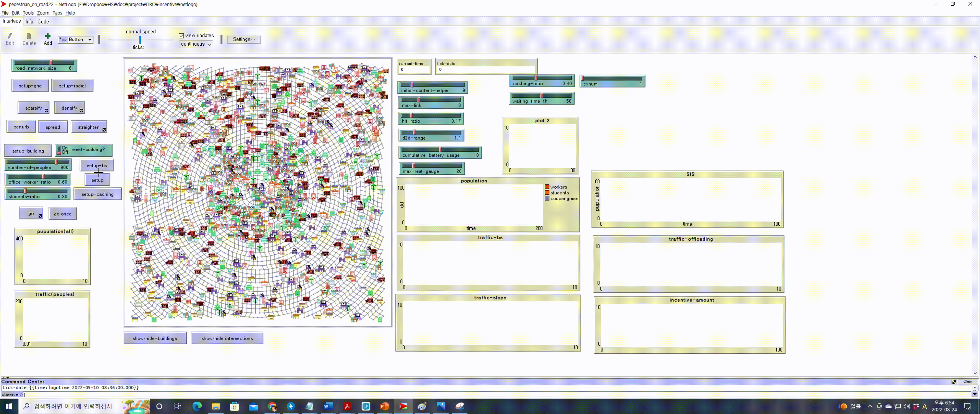Click the green Add plus icon

(48, 36)
